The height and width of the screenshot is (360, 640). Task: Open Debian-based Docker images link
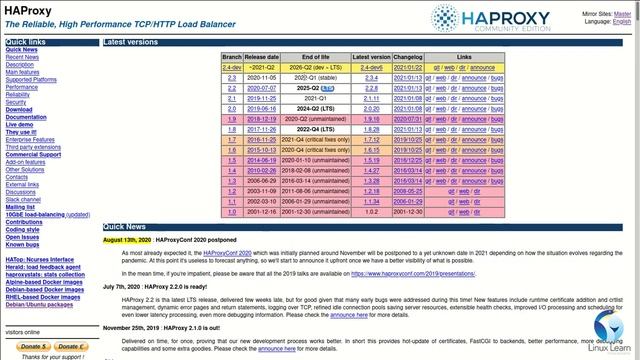tap(44, 289)
